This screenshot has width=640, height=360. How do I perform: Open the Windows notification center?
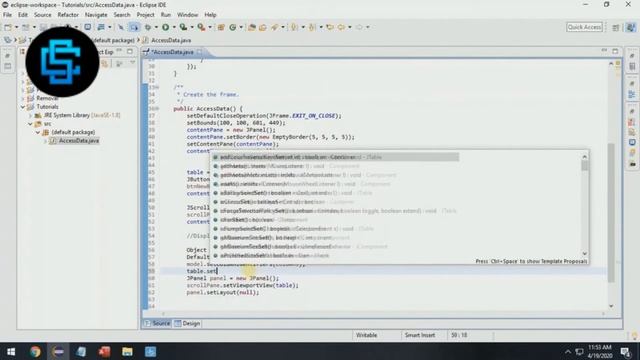(x=626, y=351)
